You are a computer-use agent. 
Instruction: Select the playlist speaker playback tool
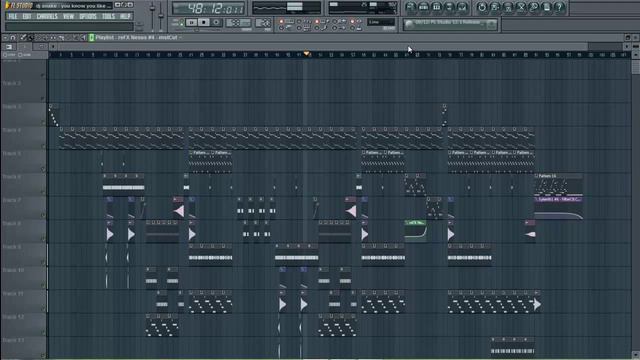83,38
